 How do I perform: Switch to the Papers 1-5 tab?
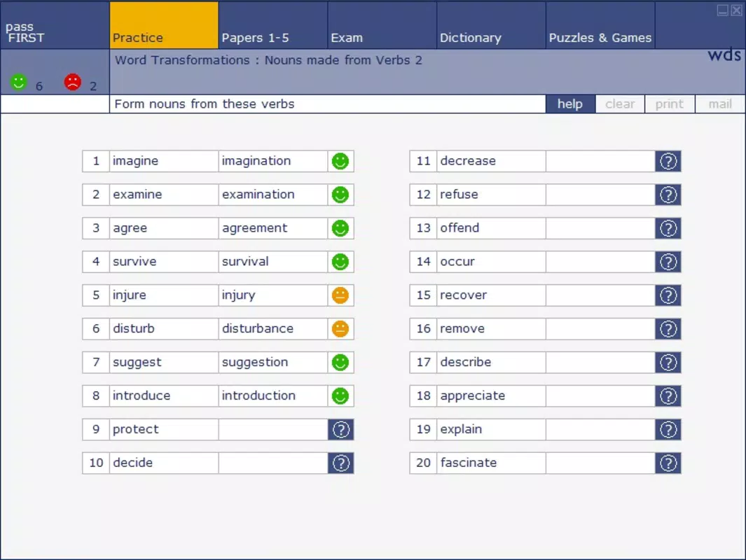pos(272,24)
